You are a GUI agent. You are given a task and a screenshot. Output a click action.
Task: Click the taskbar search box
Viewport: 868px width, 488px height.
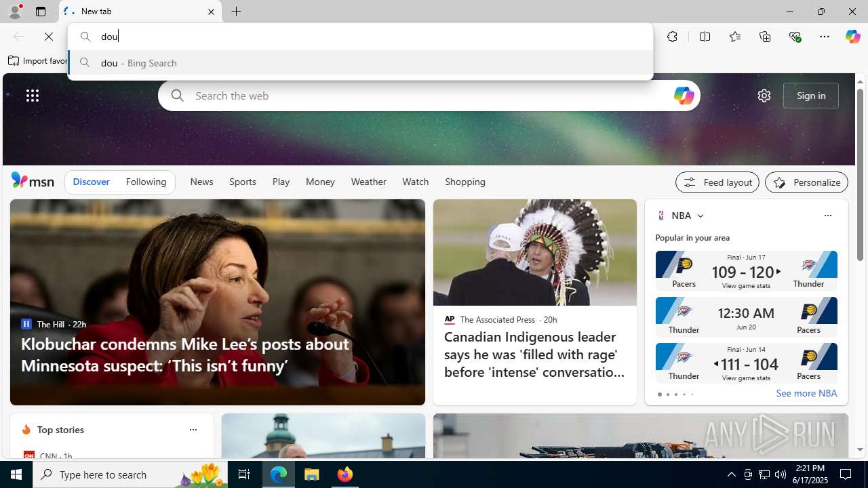(130, 474)
